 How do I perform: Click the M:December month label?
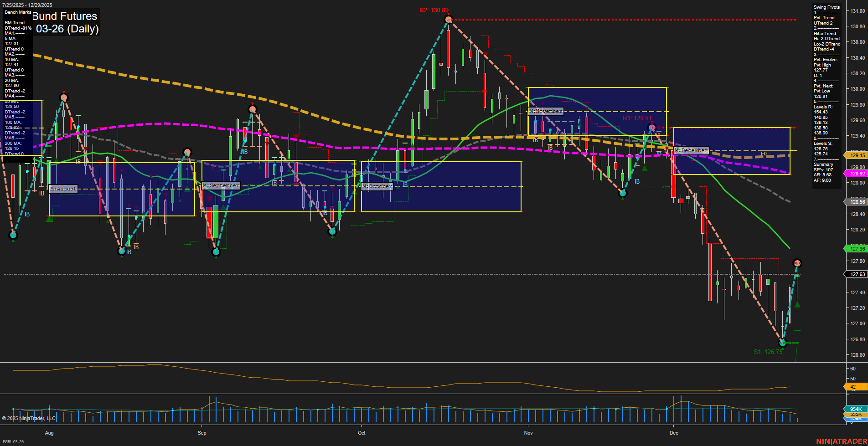691,150
